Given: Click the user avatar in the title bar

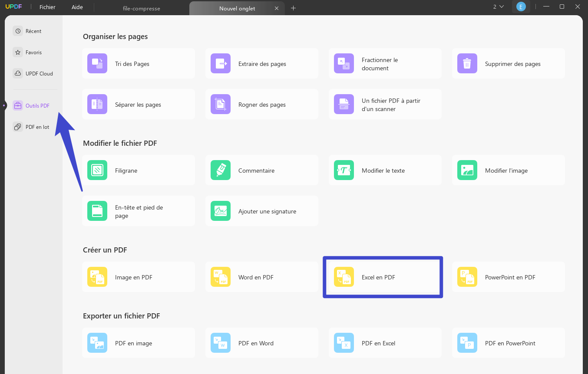Looking at the screenshot, I should tap(521, 7).
